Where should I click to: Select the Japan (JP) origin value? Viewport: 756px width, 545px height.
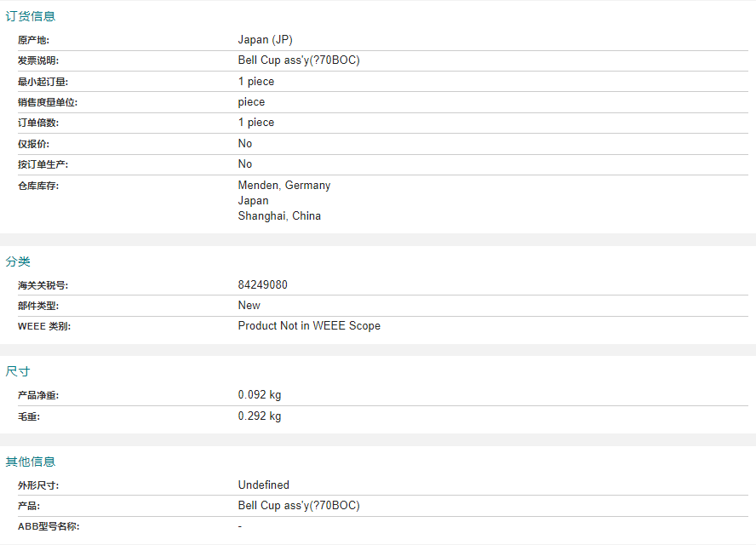pos(265,39)
